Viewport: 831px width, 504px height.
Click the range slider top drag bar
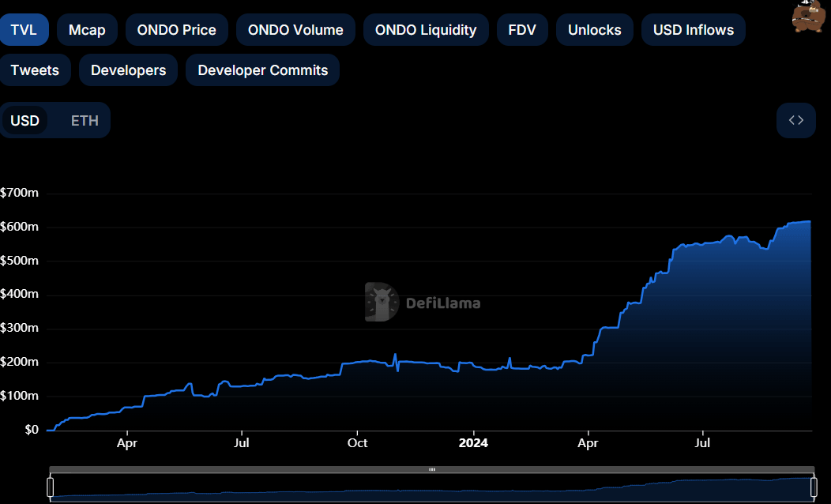point(431,469)
